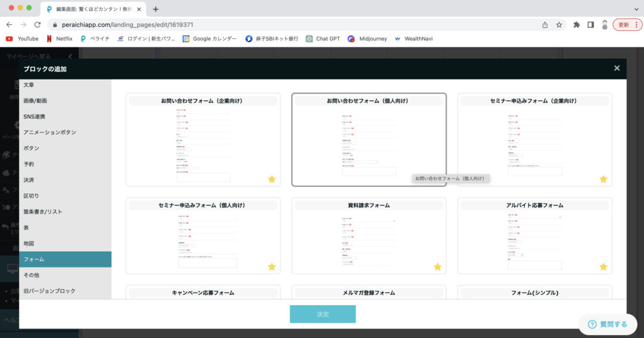
Task: Open the ログイン 新生パワー bookmark
Action: 146,39
